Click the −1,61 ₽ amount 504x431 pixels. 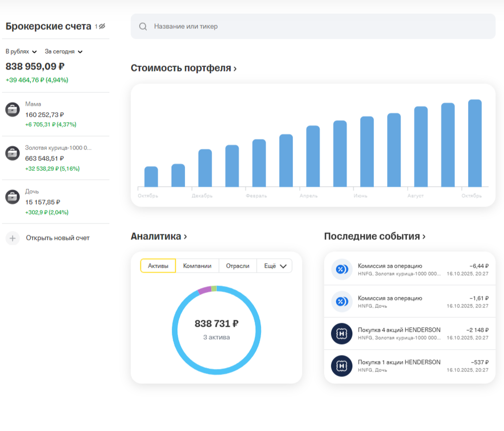tap(479, 298)
